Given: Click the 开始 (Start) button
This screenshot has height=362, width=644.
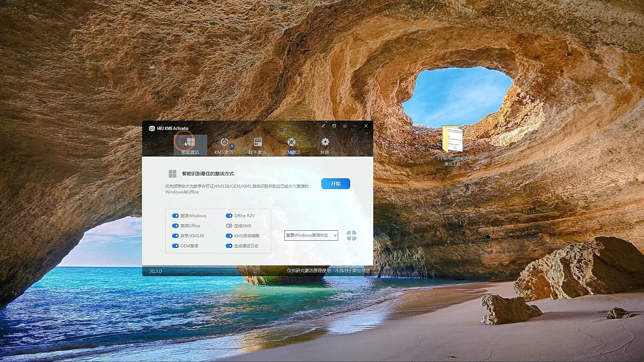Looking at the screenshot, I should (x=335, y=183).
